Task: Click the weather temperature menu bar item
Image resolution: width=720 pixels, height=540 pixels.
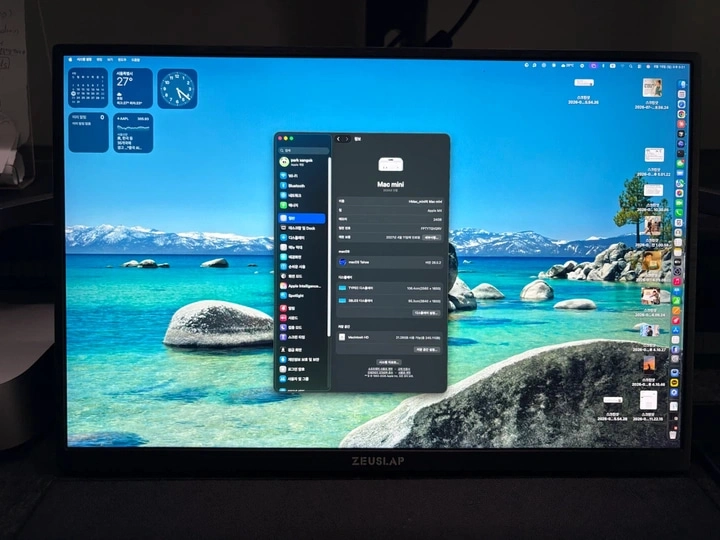Action: click(x=568, y=66)
